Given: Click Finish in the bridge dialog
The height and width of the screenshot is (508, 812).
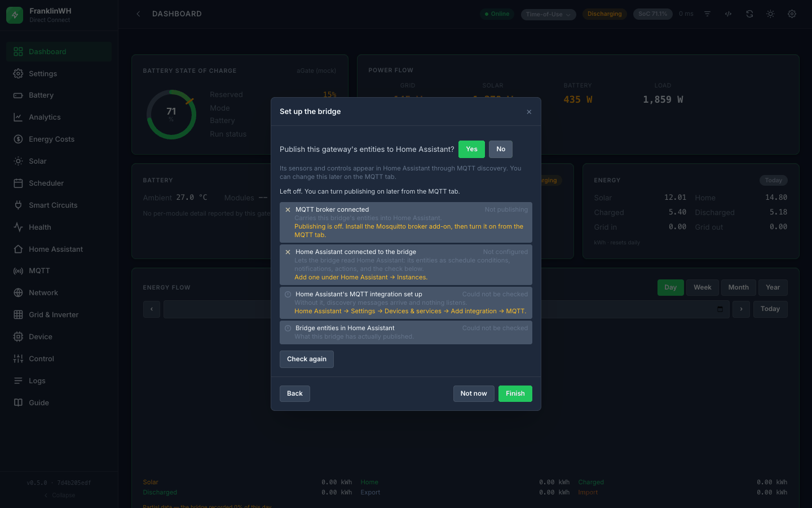Looking at the screenshot, I should pos(515,393).
